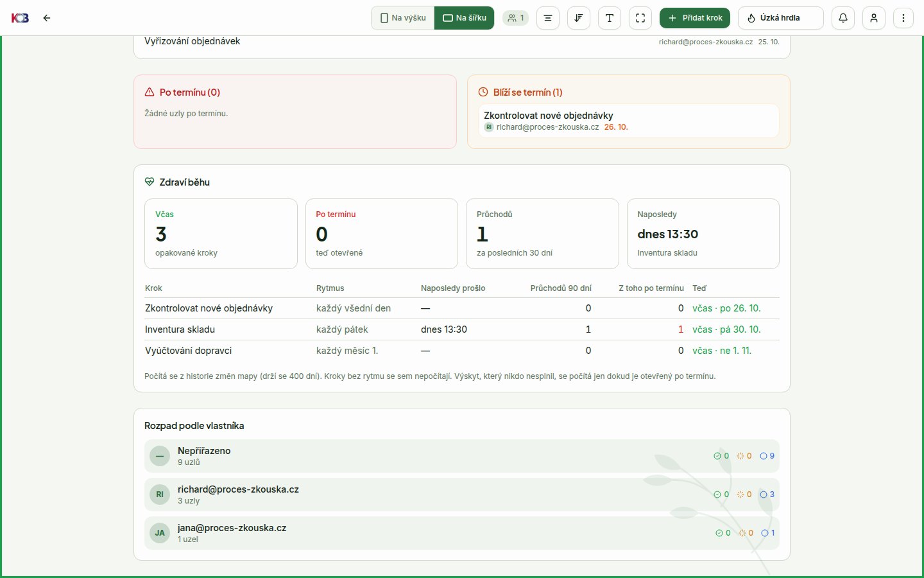Click the sort descending toolbar icon
Screen dimensions: 924x578
579,18
